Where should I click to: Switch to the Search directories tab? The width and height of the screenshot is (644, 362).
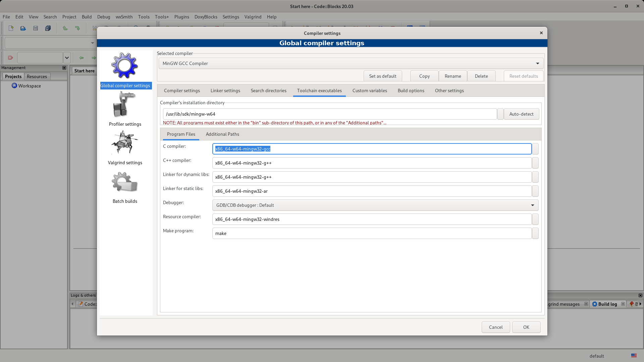coord(269,90)
